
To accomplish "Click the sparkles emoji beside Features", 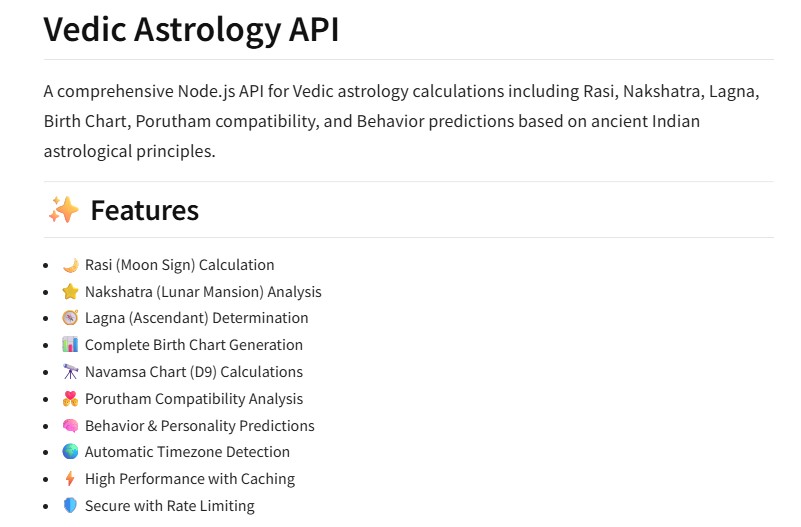I will pyautogui.click(x=63, y=211).
